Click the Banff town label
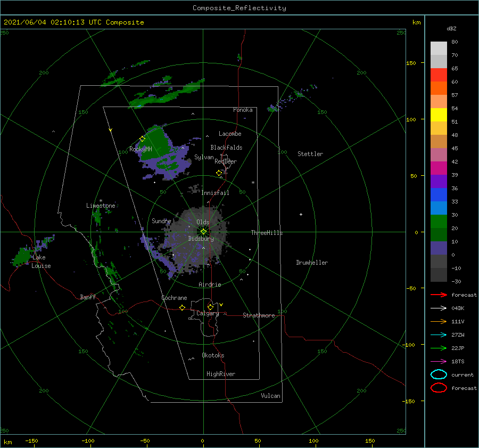Screen dimensions: 479x448 [x=88, y=297]
